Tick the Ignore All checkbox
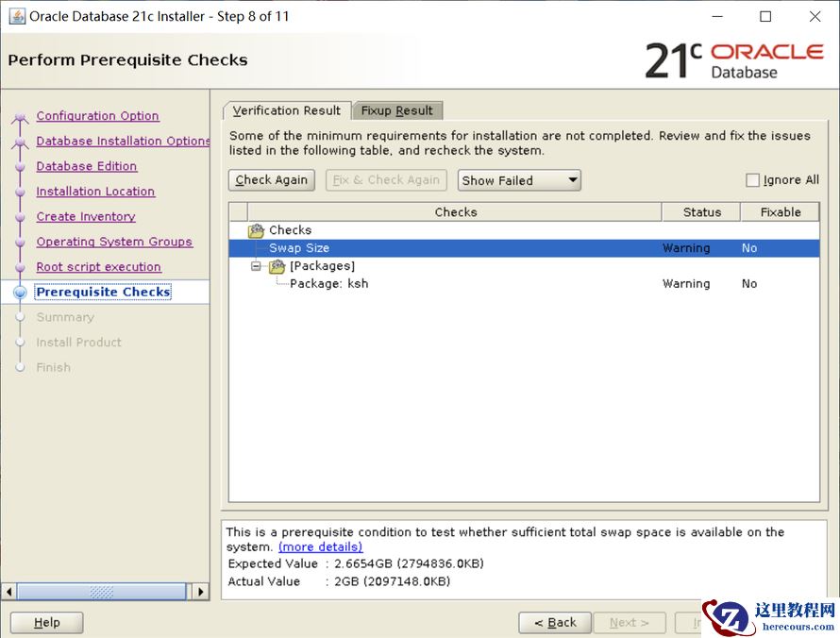840x638 pixels. pos(752,180)
